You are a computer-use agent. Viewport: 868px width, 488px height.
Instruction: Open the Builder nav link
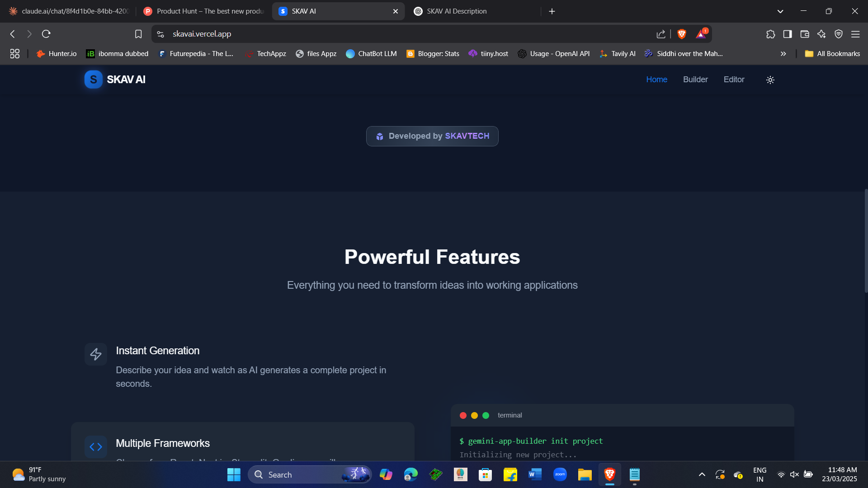695,80
